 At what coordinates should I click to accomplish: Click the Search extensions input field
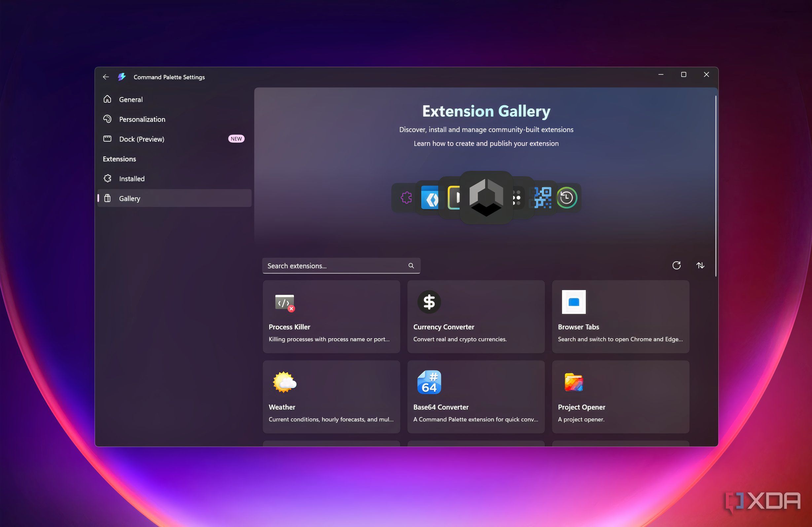point(341,266)
